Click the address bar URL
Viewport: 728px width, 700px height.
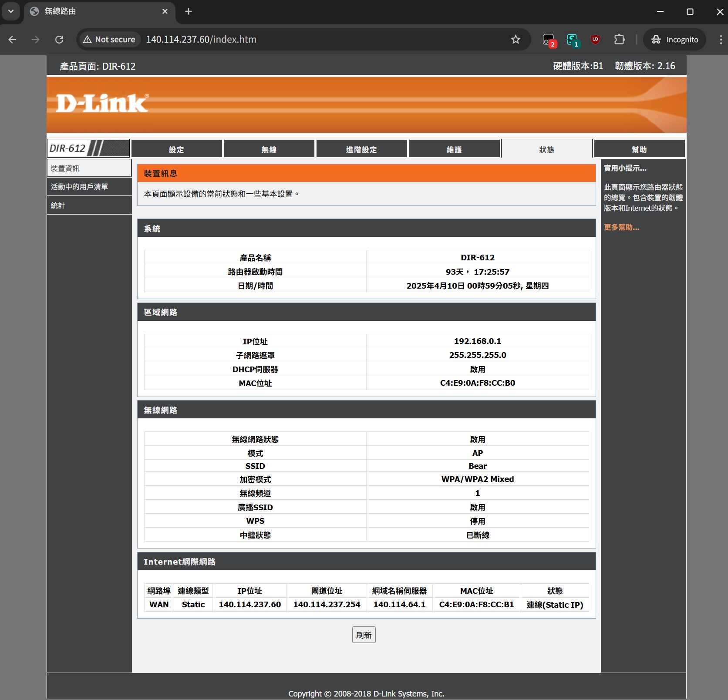click(x=201, y=40)
